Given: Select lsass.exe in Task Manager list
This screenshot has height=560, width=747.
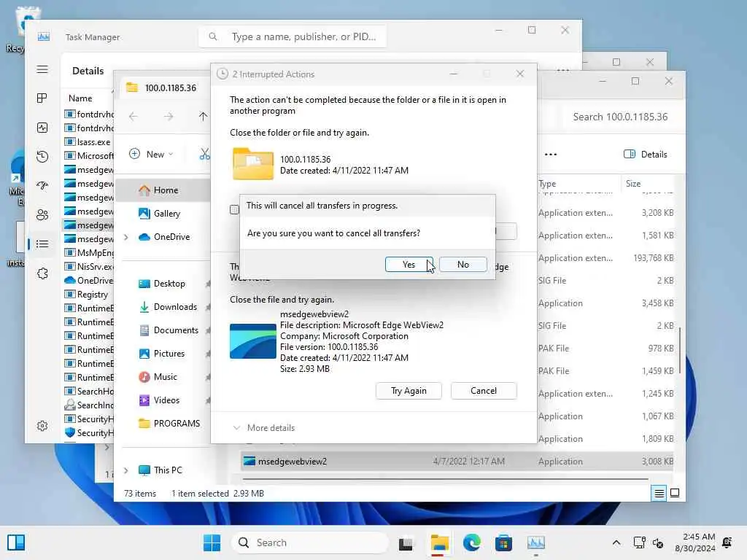Looking at the screenshot, I should [88, 142].
